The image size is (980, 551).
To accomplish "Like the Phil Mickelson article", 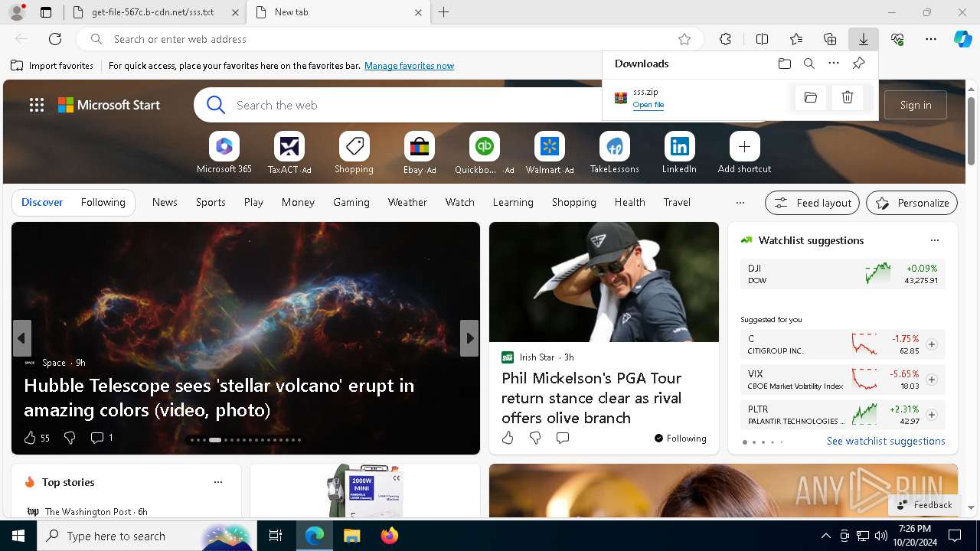I will pyautogui.click(x=508, y=438).
